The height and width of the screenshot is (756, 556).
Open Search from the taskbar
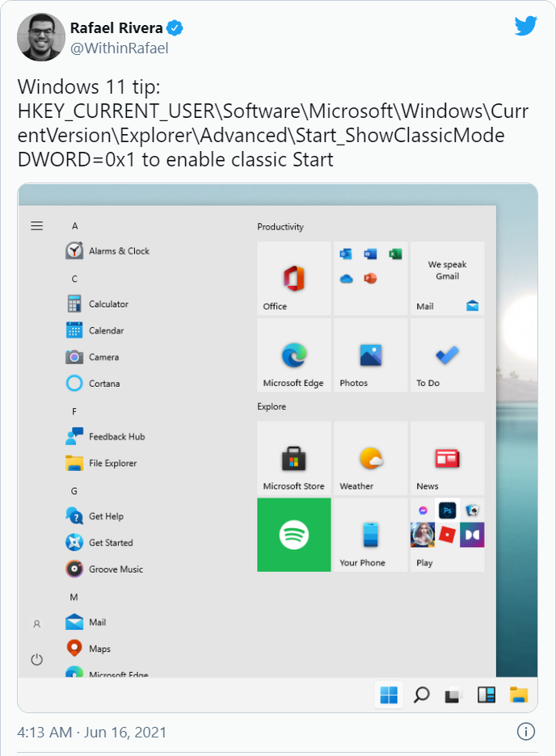421,695
